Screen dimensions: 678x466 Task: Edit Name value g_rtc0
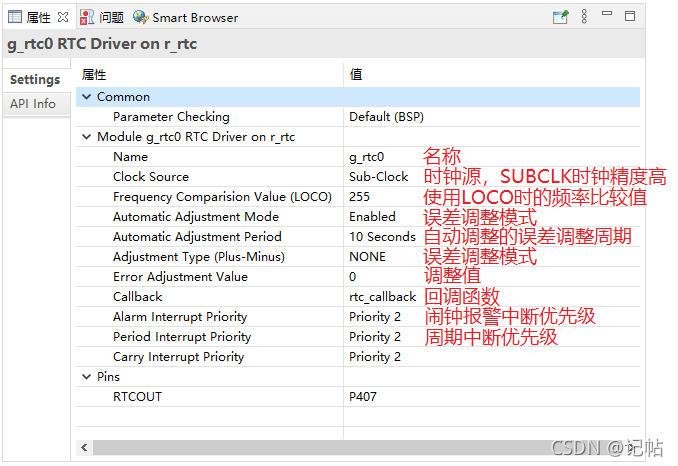pyautogui.click(x=366, y=157)
